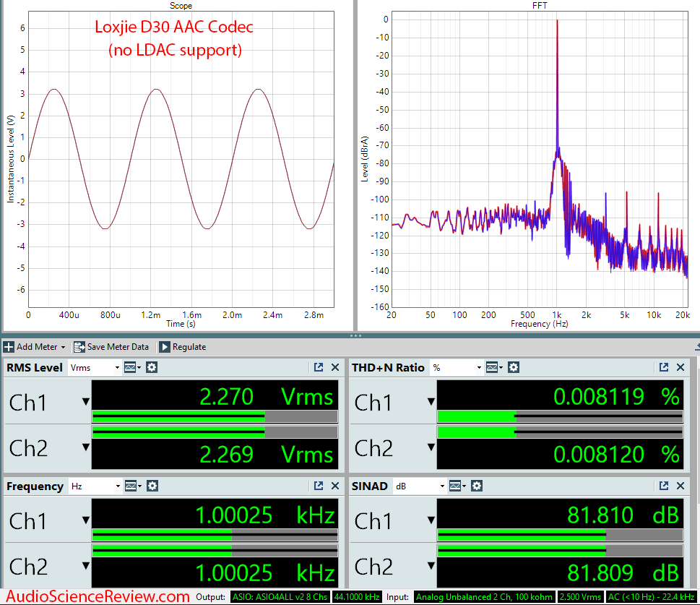Pop out the SINAD meter
The width and height of the screenshot is (700, 605).
tap(664, 486)
